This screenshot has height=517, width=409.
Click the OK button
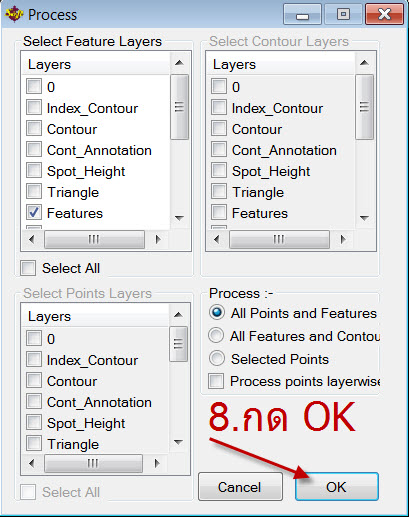337,487
